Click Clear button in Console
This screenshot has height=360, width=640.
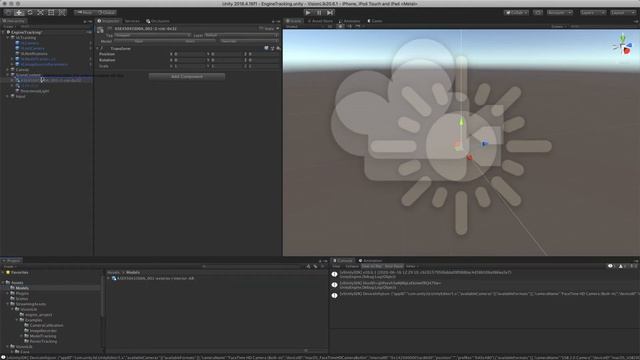336,266
